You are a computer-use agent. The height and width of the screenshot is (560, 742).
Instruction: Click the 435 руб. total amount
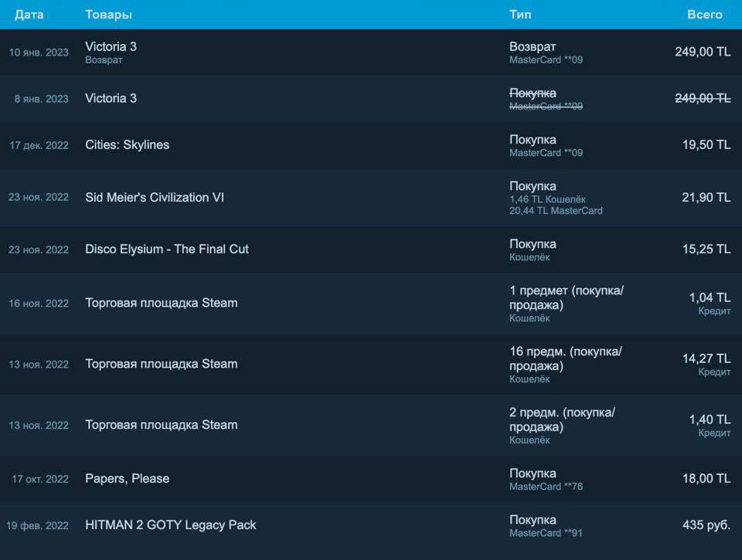pos(706,525)
